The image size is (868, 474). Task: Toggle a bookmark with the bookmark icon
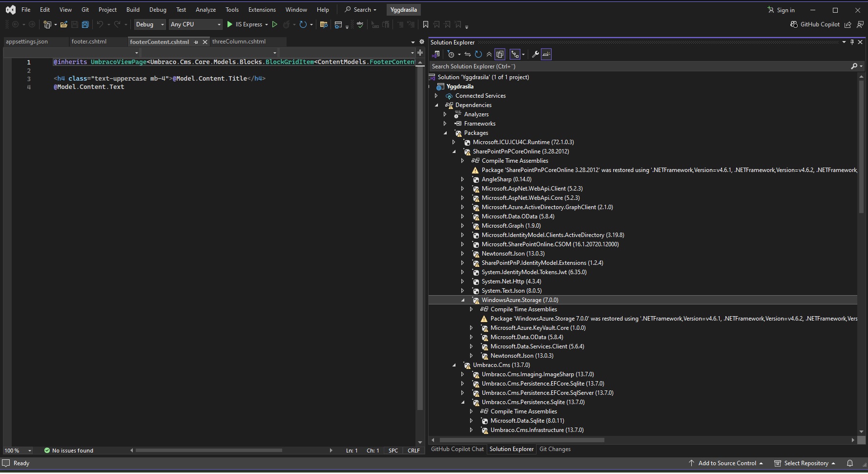click(x=426, y=24)
